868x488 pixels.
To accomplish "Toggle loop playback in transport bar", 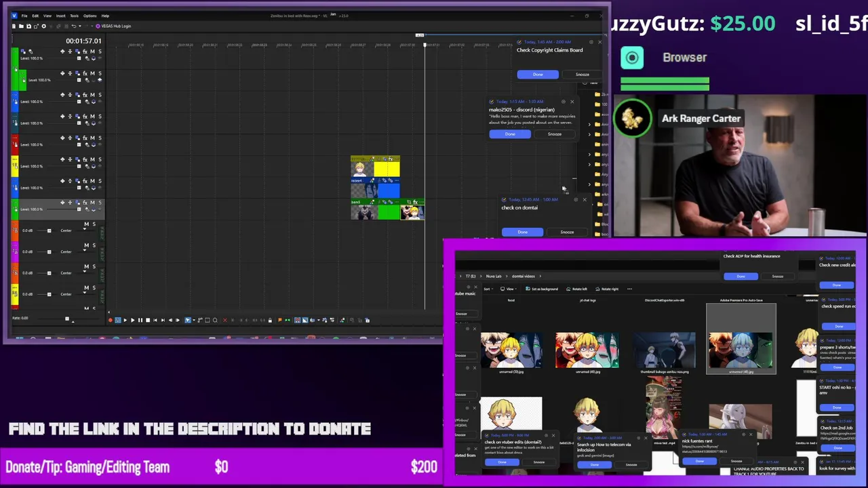I will click(118, 320).
